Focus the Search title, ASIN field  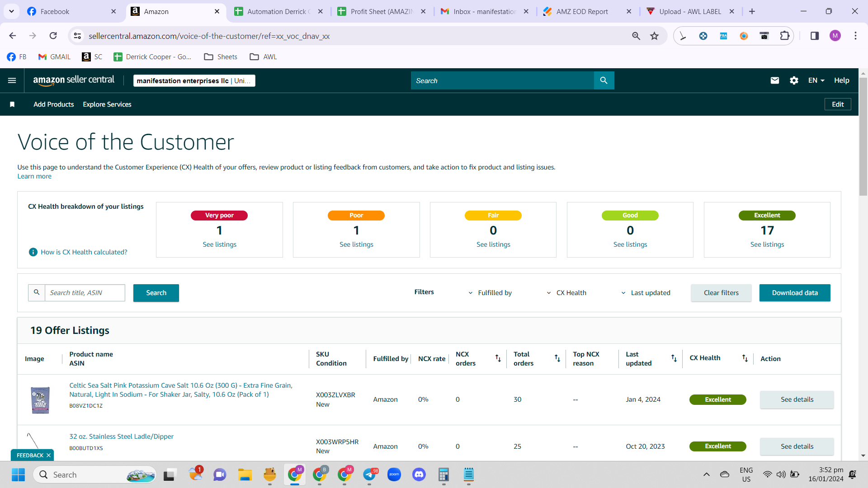(85, 293)
